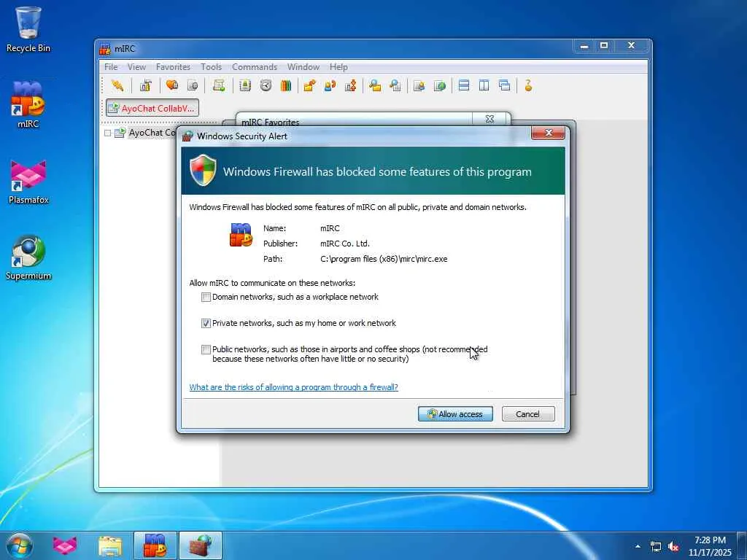Open Log Files toolbar icon
747x560 pixels.
[x=395, y=86]
